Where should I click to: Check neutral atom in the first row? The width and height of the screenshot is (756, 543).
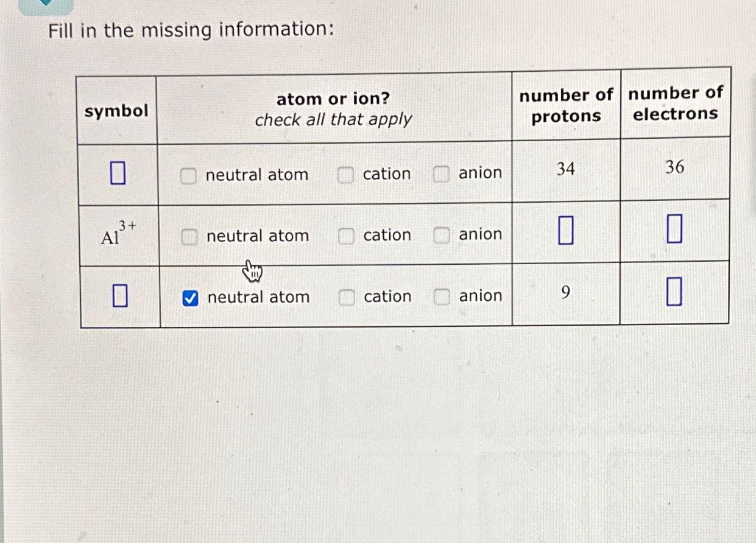(x=188, y=175)
